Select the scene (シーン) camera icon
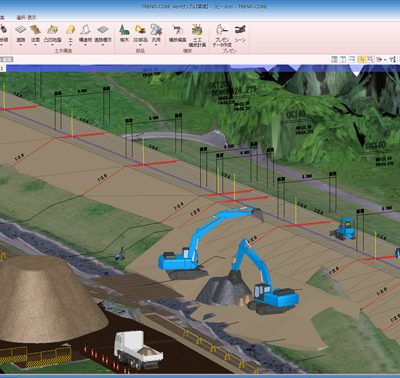Viewport: 400px width, 378px height. (x=240, y=29)
